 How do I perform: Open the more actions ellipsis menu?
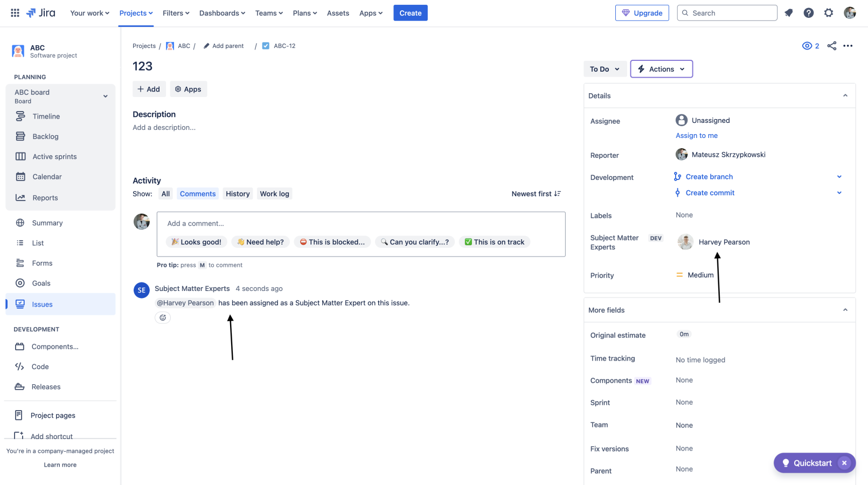click(848, 46)
